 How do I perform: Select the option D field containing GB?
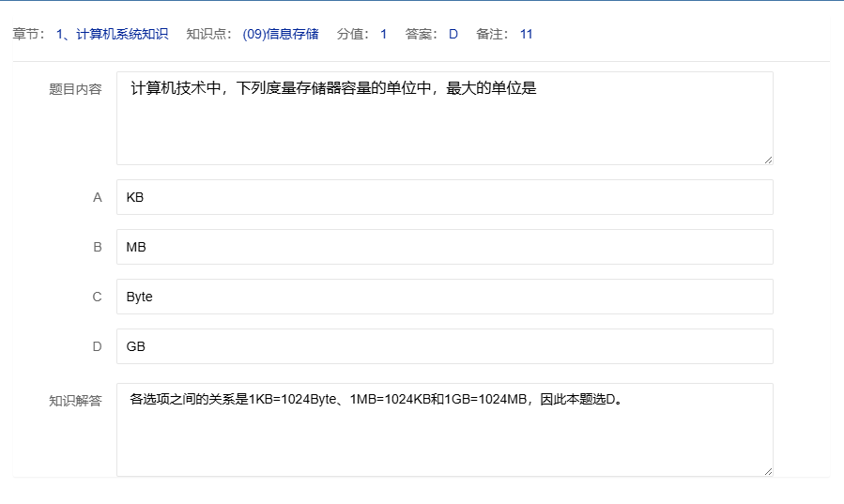444,346
